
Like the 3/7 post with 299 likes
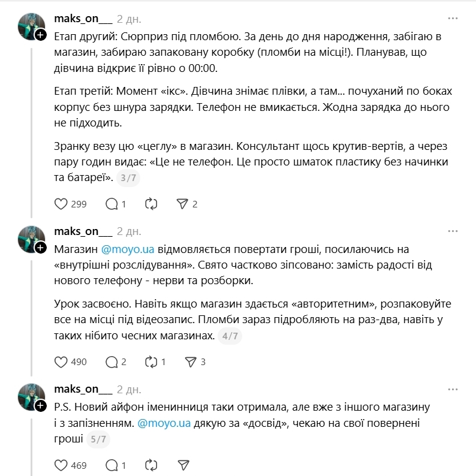point(61,204)
